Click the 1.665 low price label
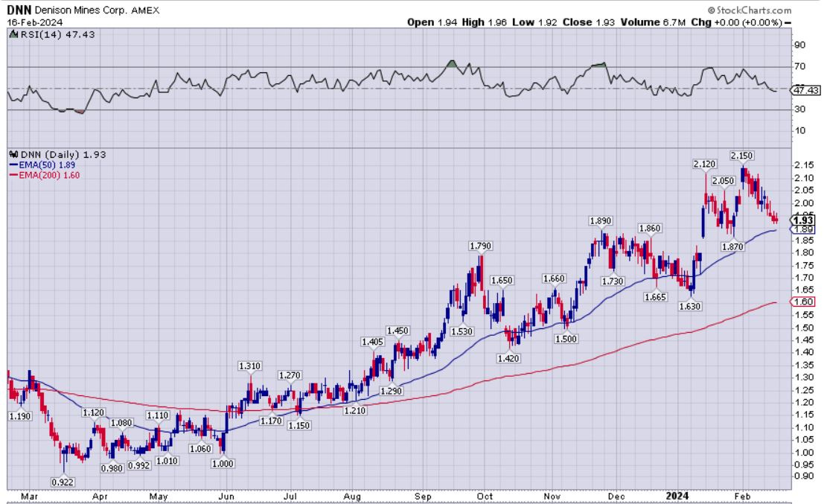The image size is (827, 504). (656, 297)
